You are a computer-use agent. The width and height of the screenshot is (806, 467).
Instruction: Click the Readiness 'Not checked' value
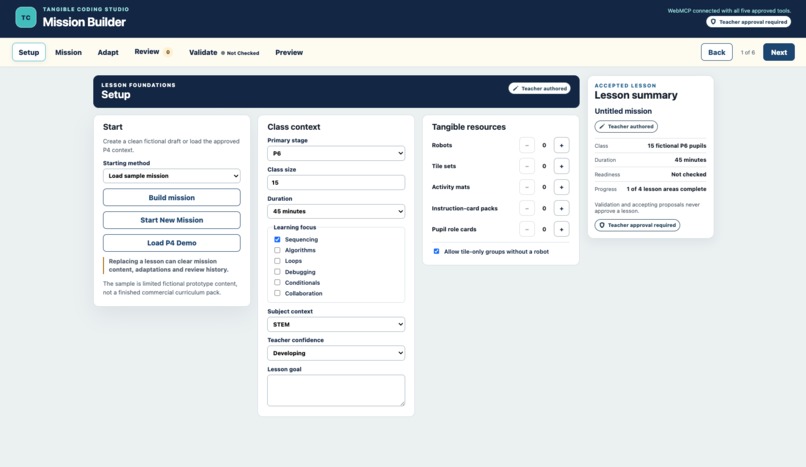(x=688, y=174)
